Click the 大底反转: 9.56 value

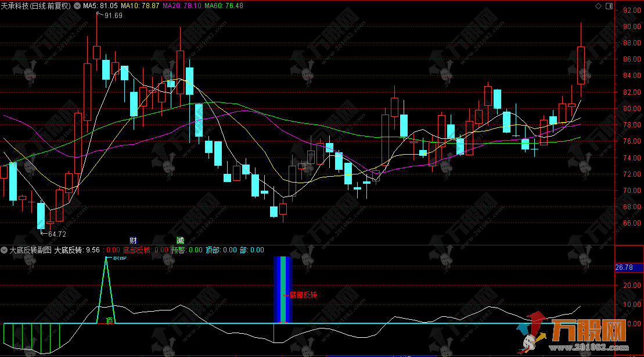(x=77, y=249)
